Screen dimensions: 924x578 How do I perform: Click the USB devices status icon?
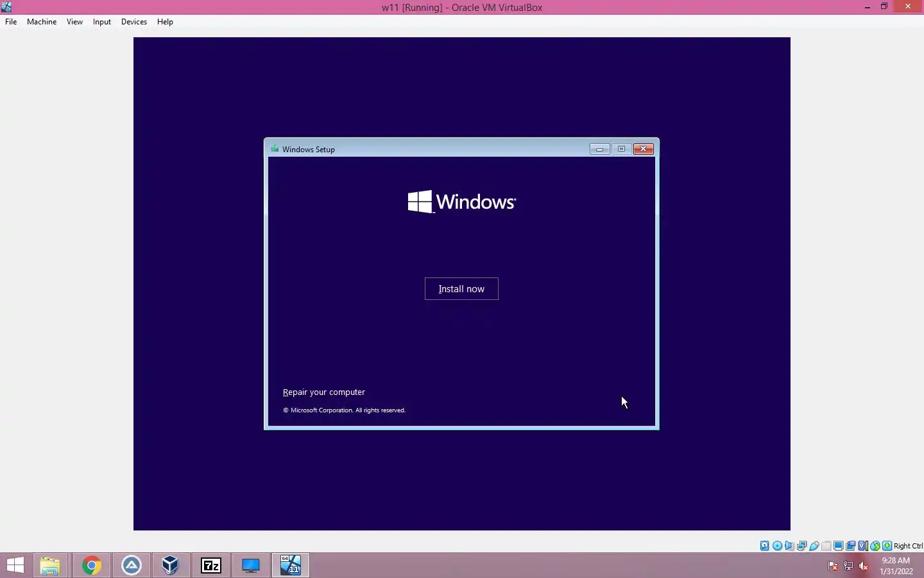814,546
